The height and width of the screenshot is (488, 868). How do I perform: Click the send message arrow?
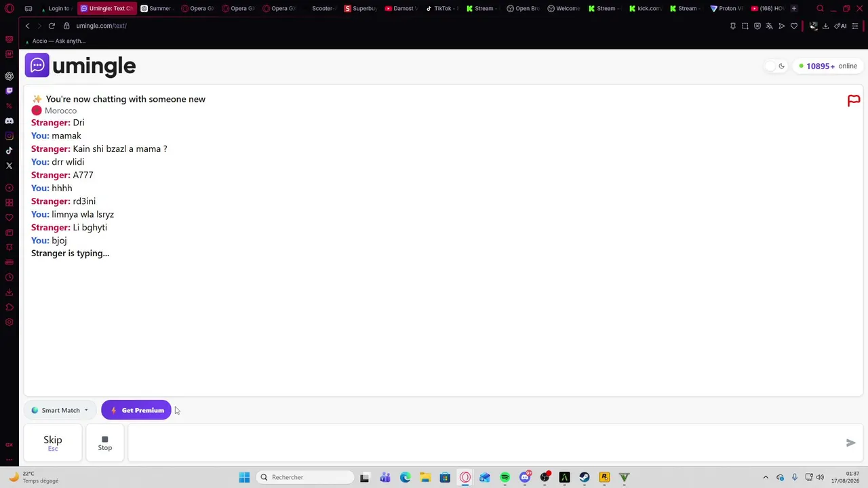[x=850, y=443]
